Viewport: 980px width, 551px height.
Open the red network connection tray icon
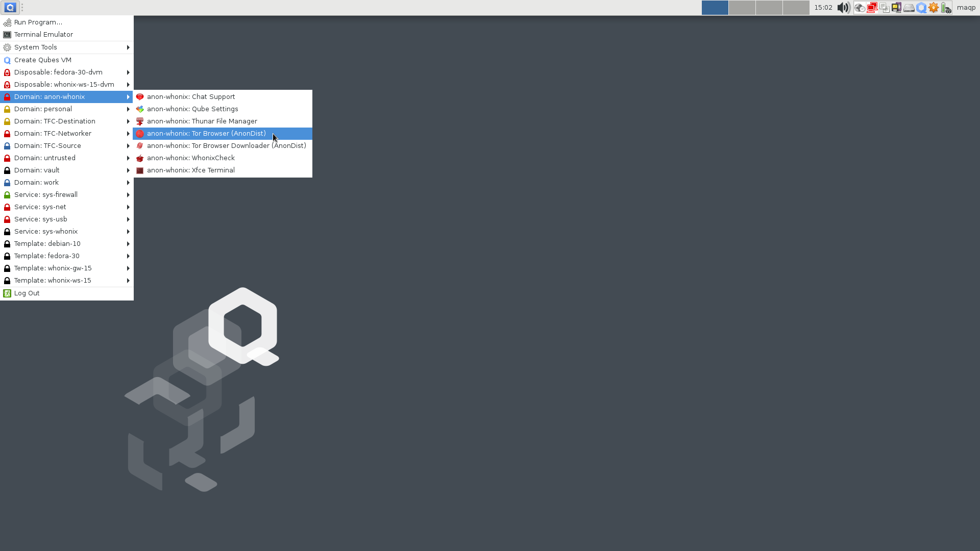point(872,8)
